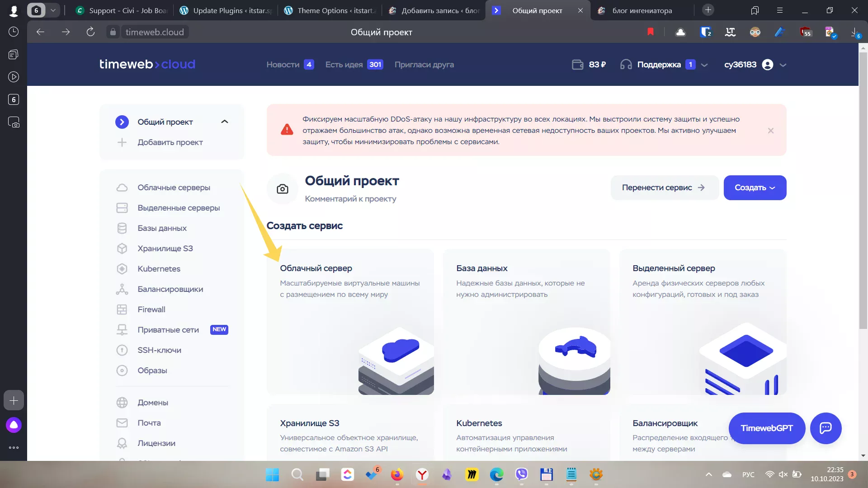Open the Пригласи друга header link

coord(424,65)
